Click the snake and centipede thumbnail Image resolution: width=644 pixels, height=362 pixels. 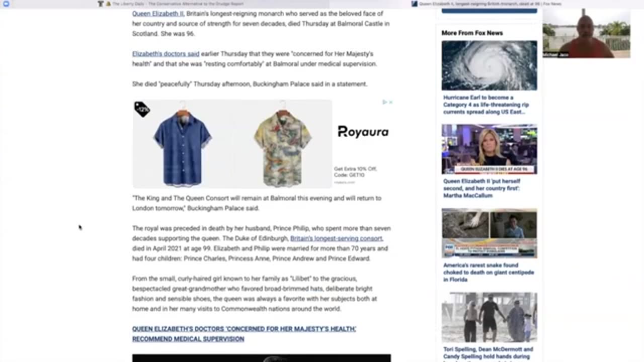pos(489,233)
